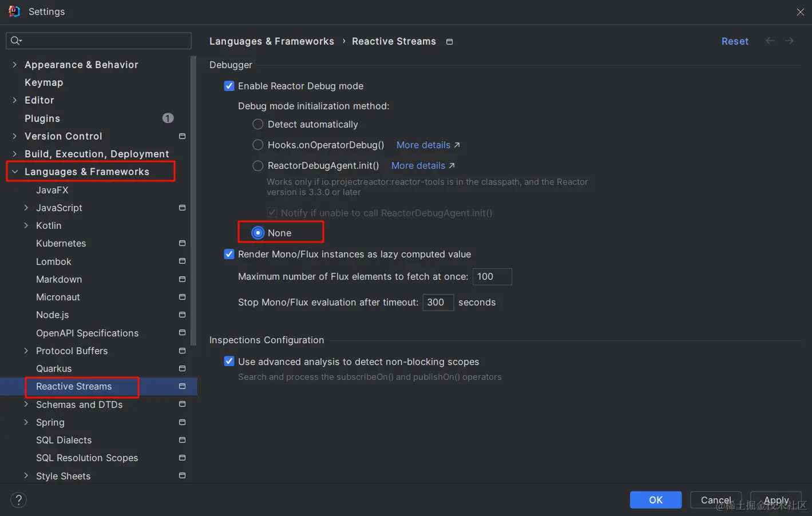Click the maximum Flux elements field

pyautogui.click(x=492, y=276)
